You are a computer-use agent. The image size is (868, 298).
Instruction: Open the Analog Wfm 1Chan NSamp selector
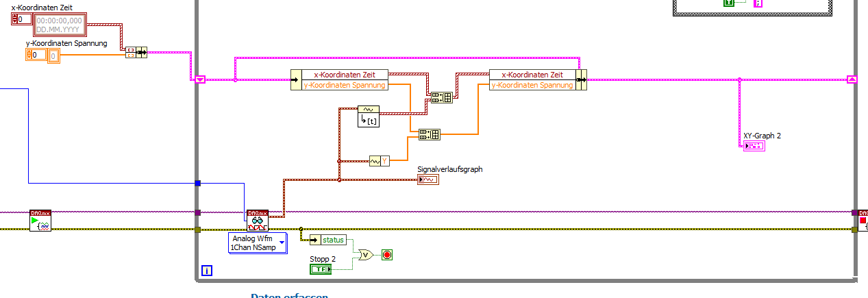pyautogui.click(x=257, y=243)
